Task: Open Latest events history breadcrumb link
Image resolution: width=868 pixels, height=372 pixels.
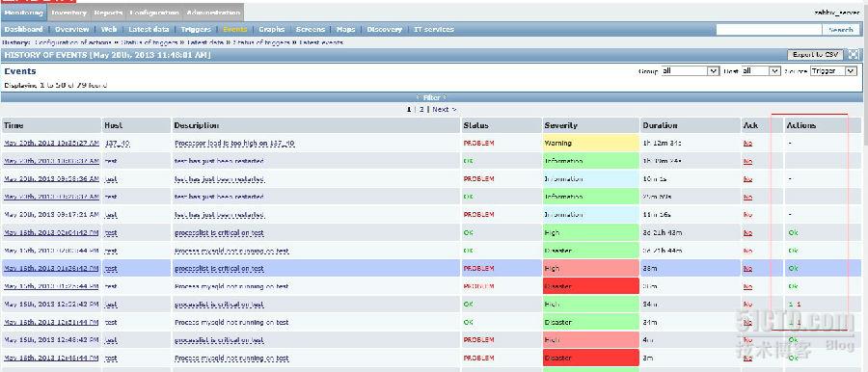Action: tap(321, 42)
